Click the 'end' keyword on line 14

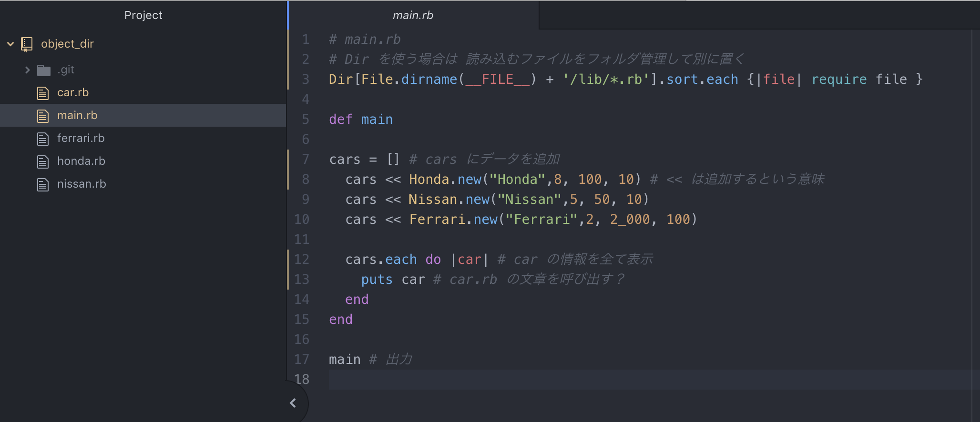click(357, 299)
